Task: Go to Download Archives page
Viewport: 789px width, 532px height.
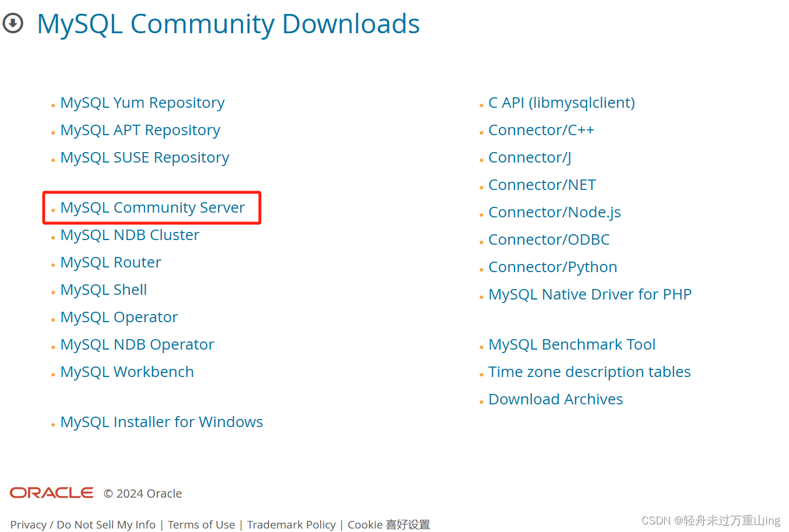Action: click(555, 399)
